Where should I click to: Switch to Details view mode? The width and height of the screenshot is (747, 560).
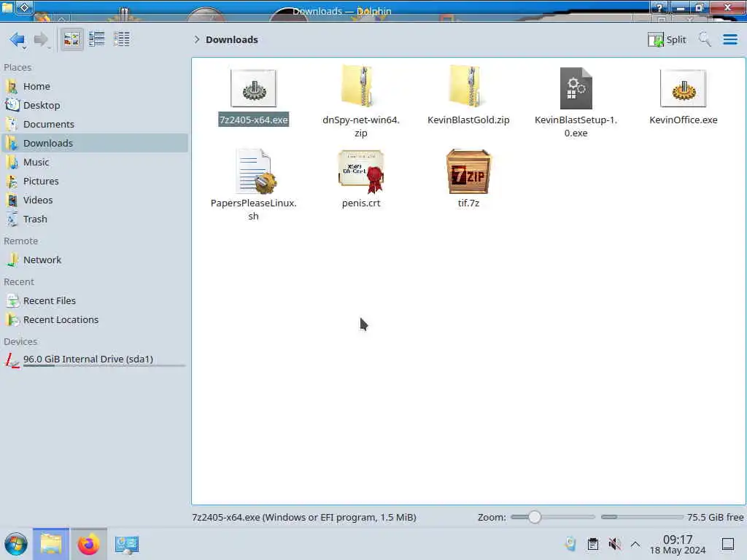click(122, 39)
